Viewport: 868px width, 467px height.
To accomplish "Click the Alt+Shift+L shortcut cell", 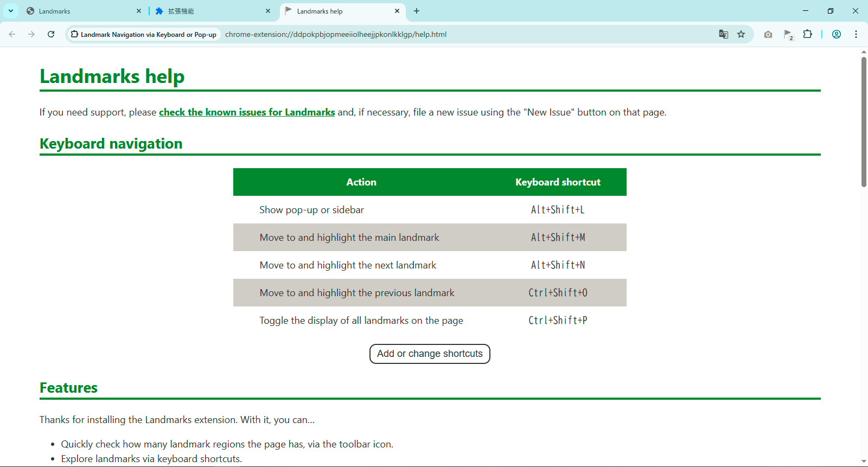I will point(558,210).
